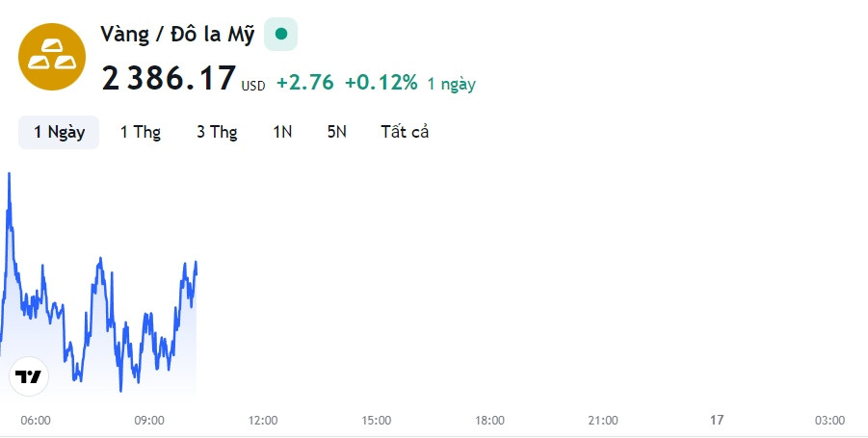Click the +2.76 price change figure

305,83
